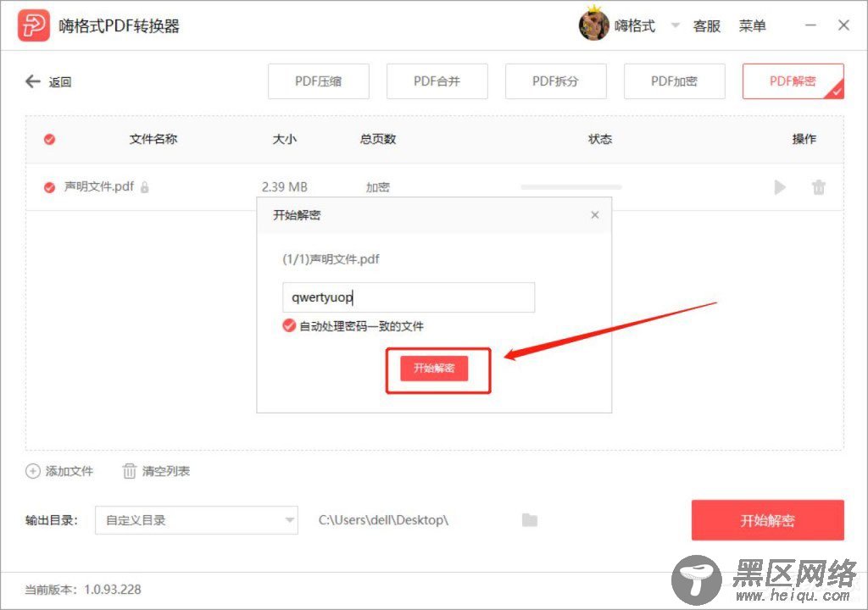The width and height of the screenshot is (868, 610).
Task: Click the 加密 page count cell
Action: pos(377,187)
